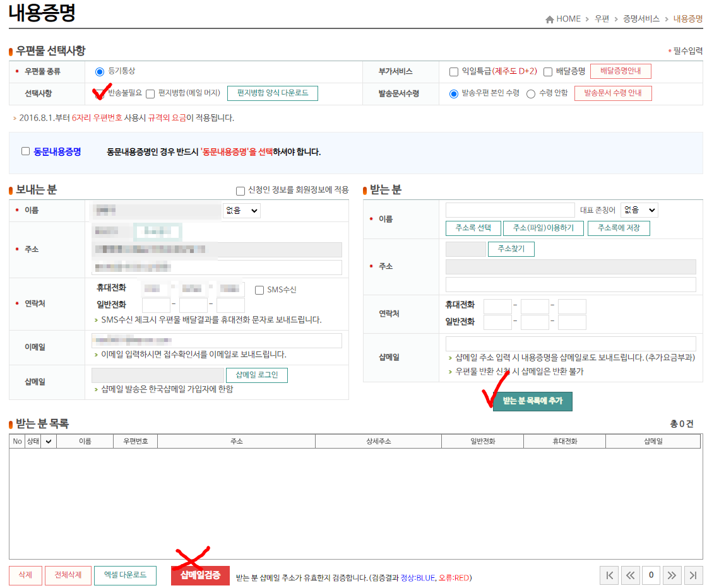The image size is (707, 588).
Task: Select 수령 안함 radio option
Action: pyautogui.click(x=531, y=94)
